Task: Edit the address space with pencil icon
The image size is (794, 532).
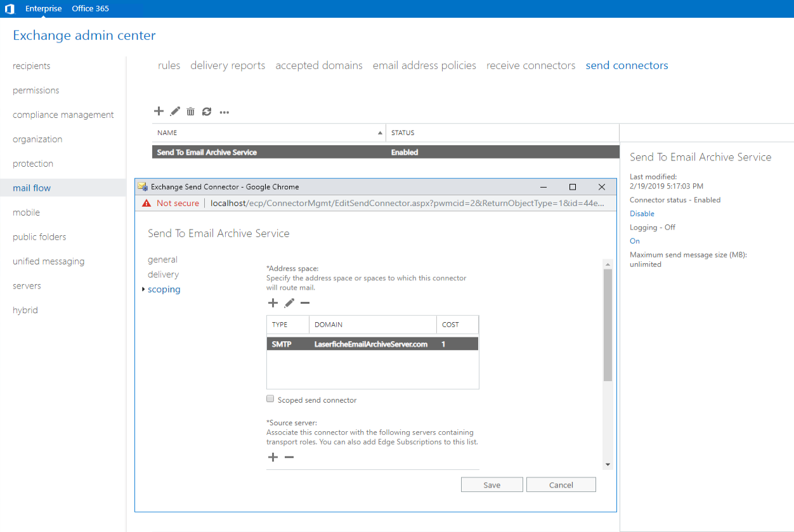Action: 289,303
